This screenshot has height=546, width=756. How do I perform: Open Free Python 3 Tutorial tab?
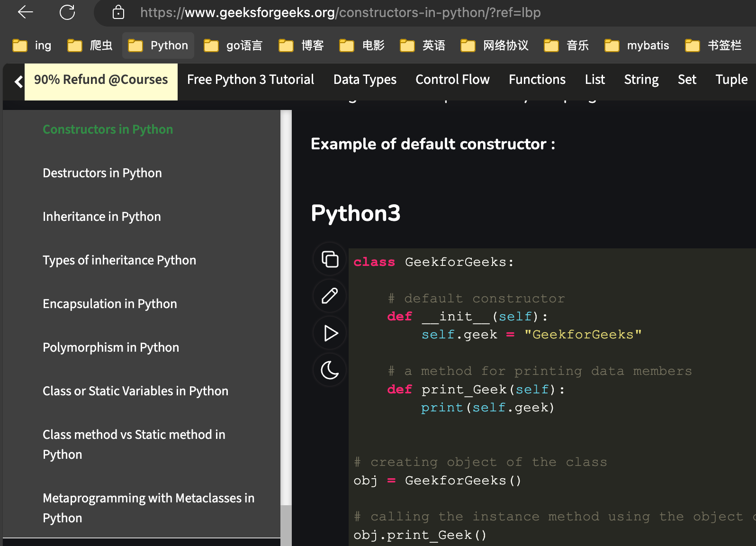[251, 80]
